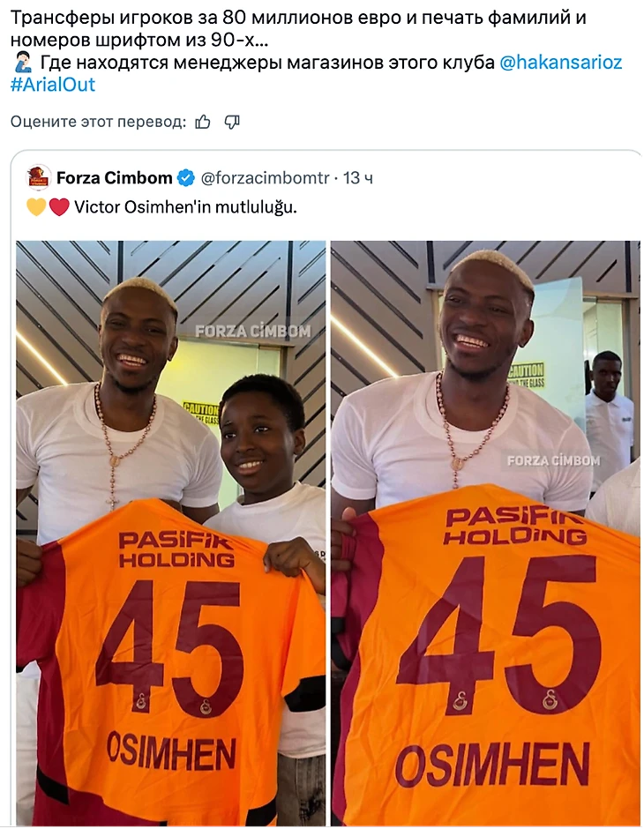Image resolution: width=644 pixels, height=829 pixels.
Task: Click the OSIMHEN name on left jersey photo
Action: 171,752
